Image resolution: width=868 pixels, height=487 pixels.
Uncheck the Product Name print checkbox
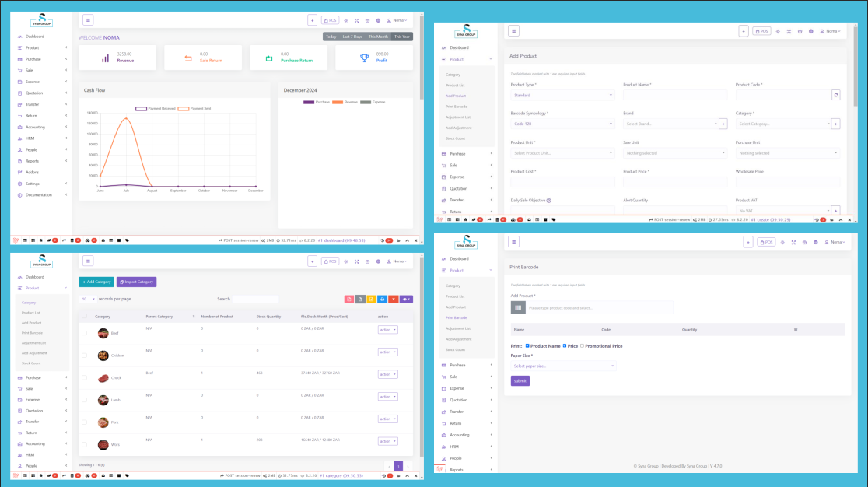coord(528,345)
